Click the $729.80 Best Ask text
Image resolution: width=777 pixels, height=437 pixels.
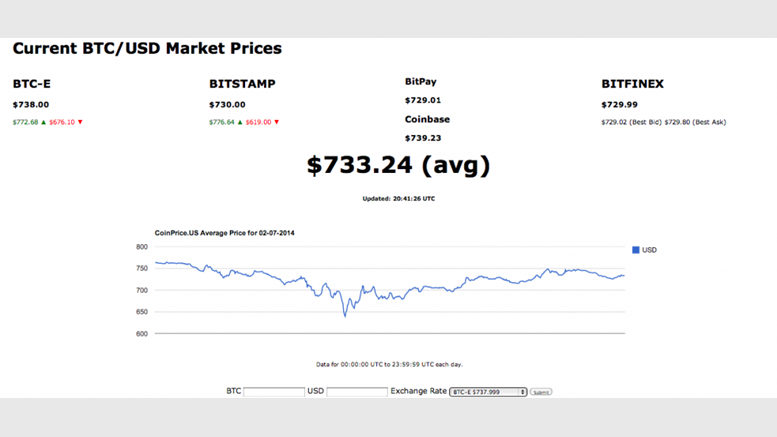(695, 122)
